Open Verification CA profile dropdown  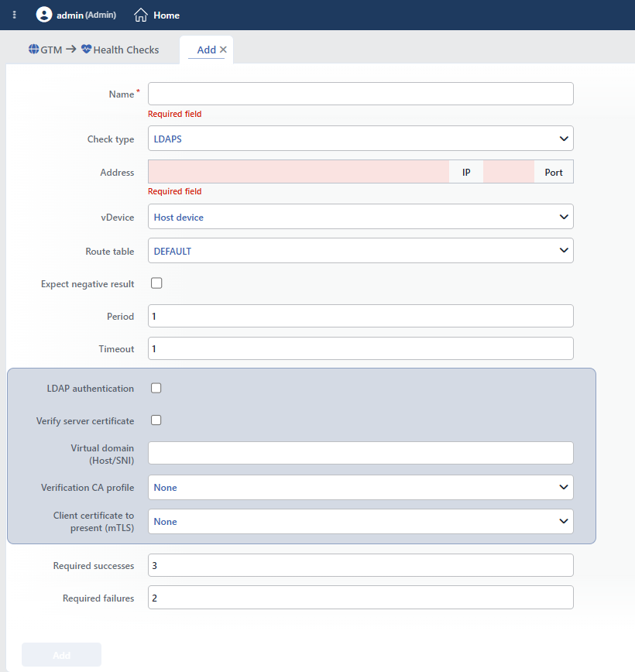pos(361,487)
